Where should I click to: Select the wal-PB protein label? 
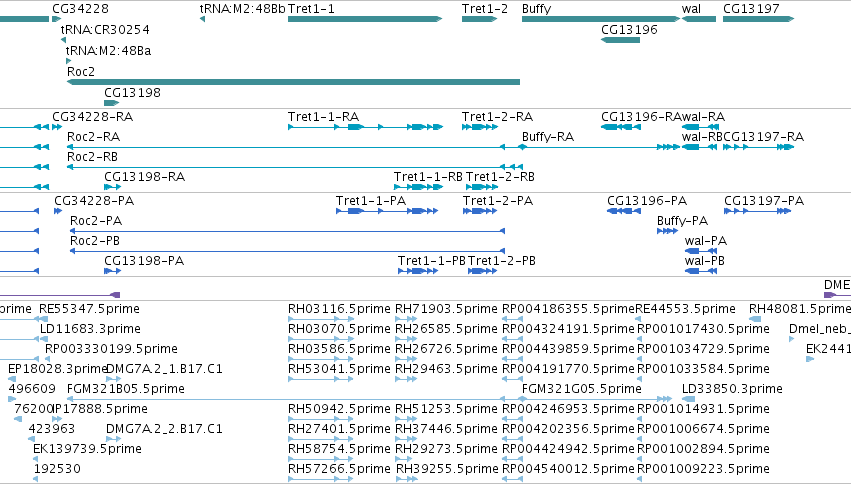[704, 261]
